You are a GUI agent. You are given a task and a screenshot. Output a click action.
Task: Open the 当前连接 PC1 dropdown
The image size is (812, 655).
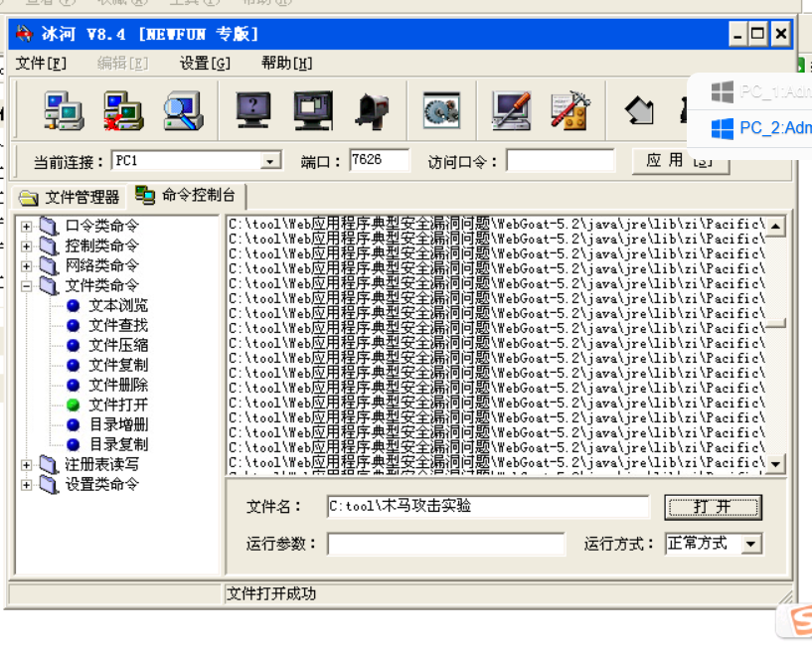[269, 161]
